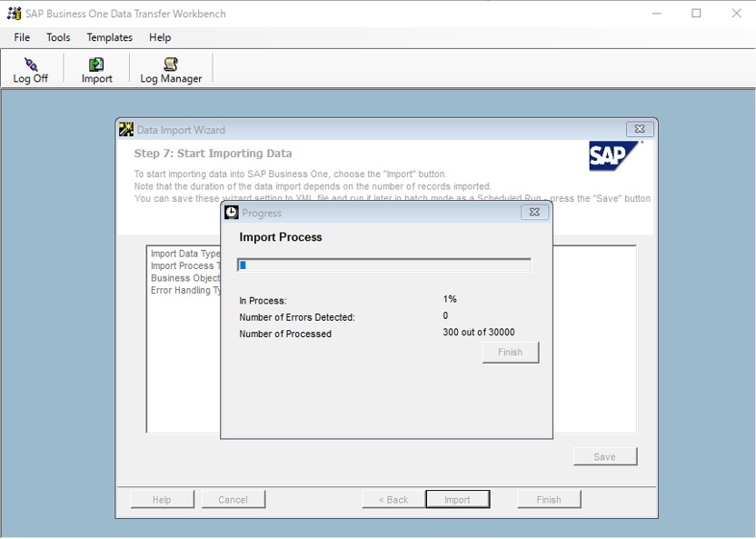The width and height of the screenshot is (756, 539).
Task: Click the "Number of Errors Detected:" label
Action: click(x=297, y=317)
